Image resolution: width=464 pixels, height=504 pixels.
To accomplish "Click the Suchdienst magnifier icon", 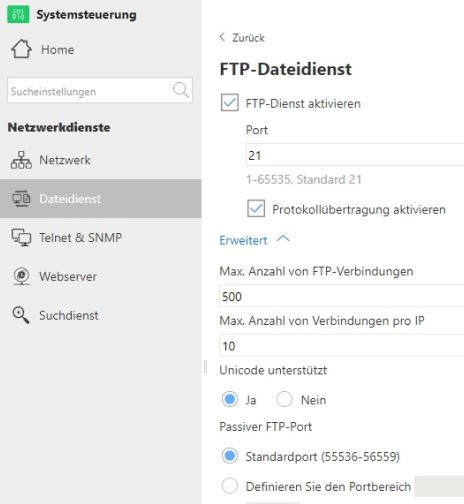I will pyautogui.click(x=21, y=315).
